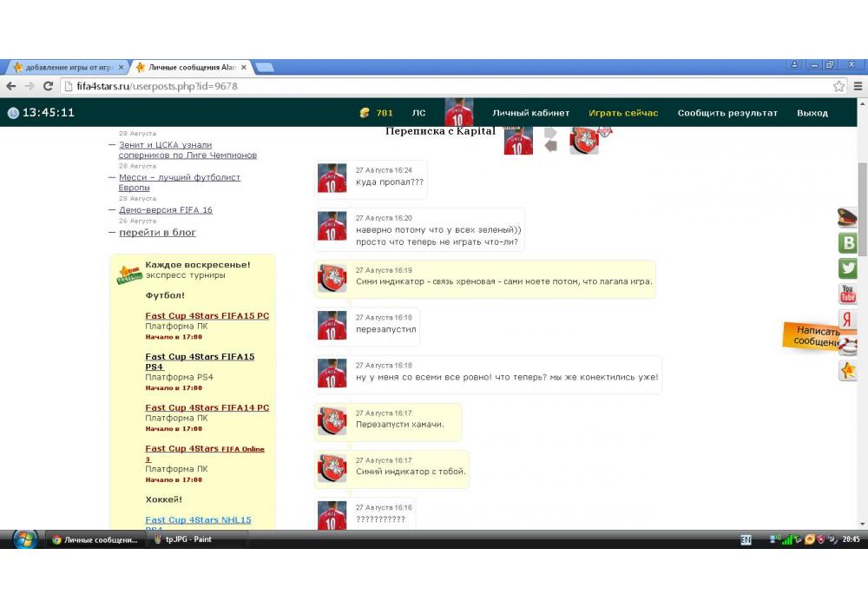
Task: Open the YouTube sidebar icon
Action: pyautogui.click(x=847, y=294)
